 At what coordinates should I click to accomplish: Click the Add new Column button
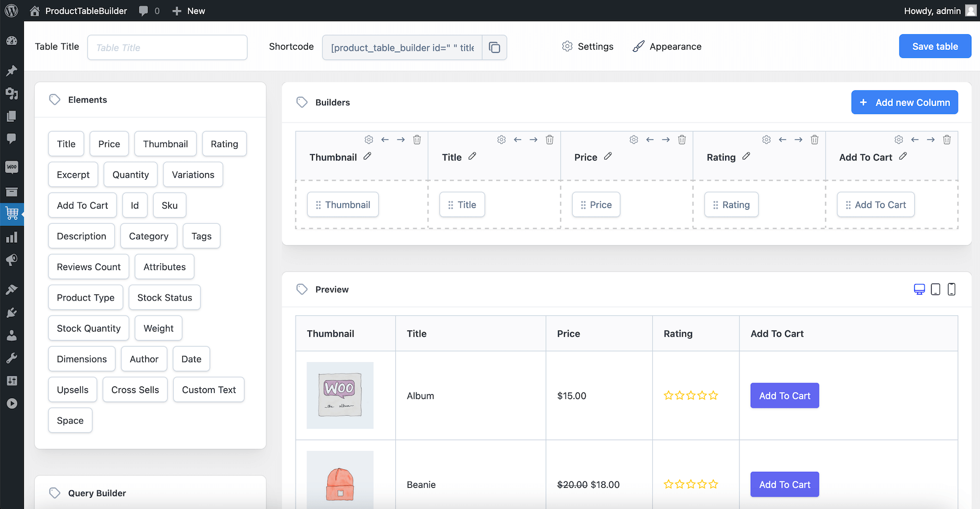point(904,102)
